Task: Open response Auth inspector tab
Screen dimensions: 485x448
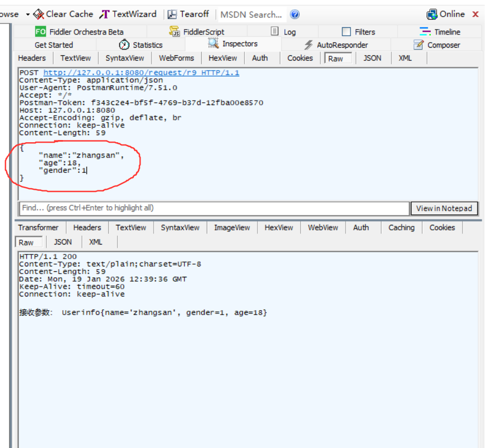Action: [361, 228]
